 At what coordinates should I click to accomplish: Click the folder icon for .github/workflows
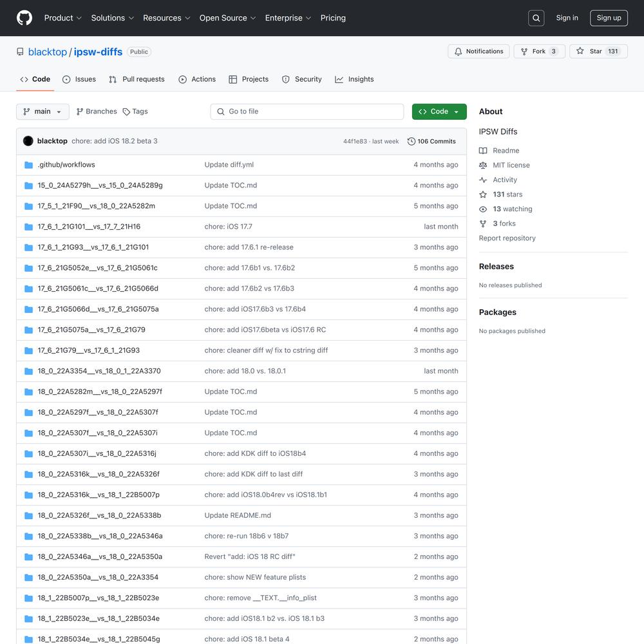coord(29,165)
